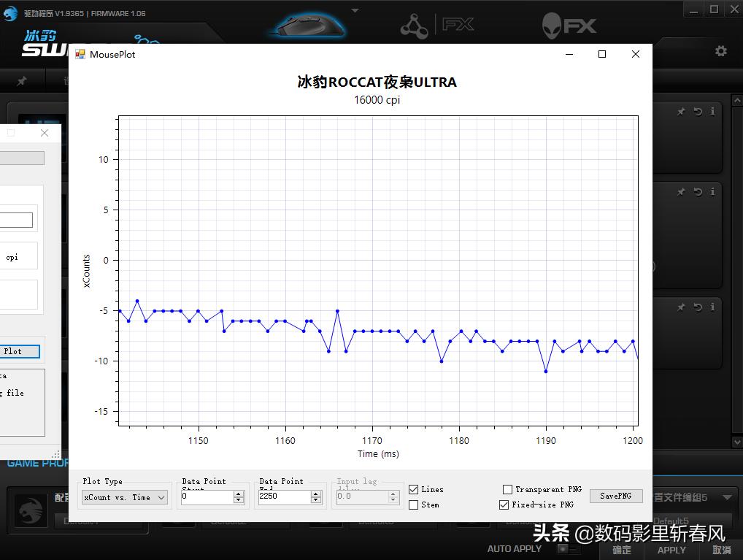Click the ROCCAT mouse device image in header
Image resolution: width=743 pixels, height=560 pixels.
[x=308, y=25]
